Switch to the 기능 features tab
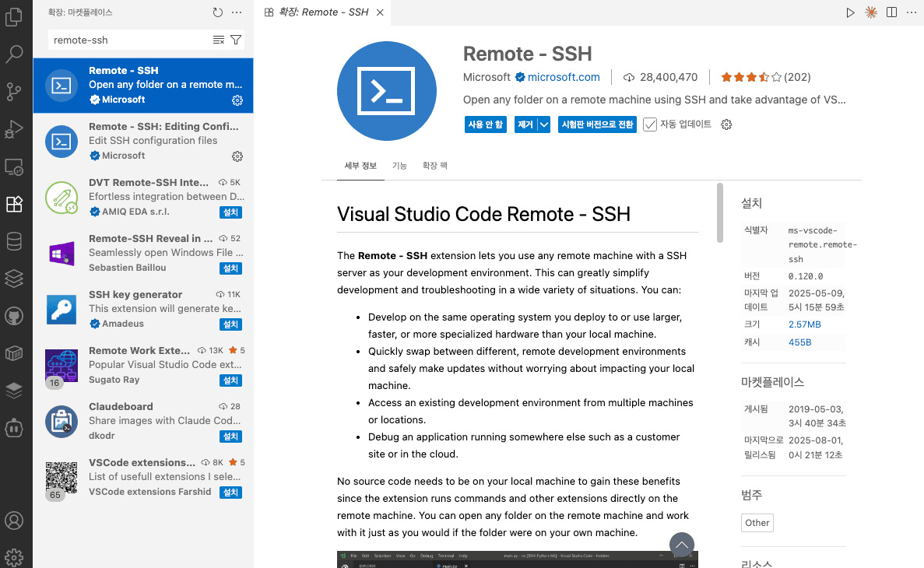The height and width of the screenshot is (568, 924). coord(399,166)
